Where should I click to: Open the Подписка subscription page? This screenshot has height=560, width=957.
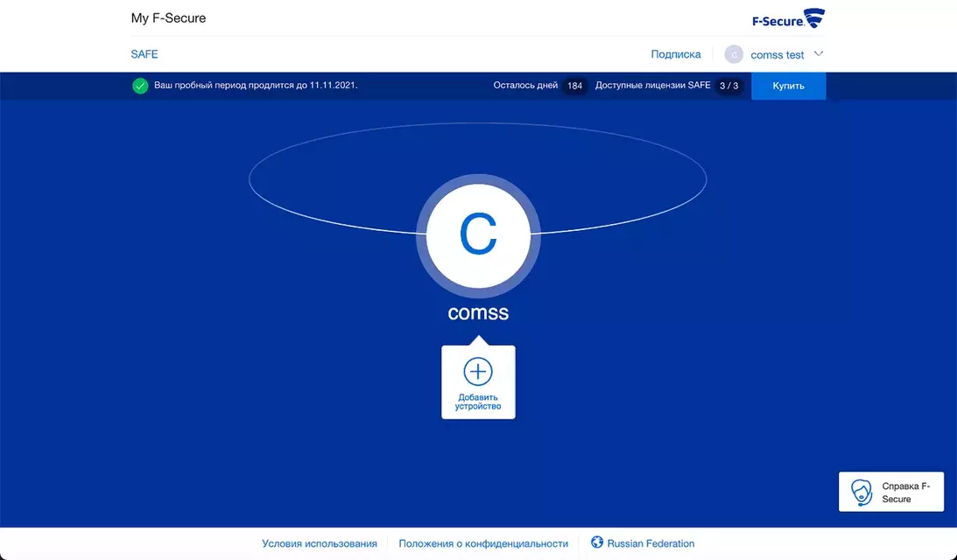point(676,54)
